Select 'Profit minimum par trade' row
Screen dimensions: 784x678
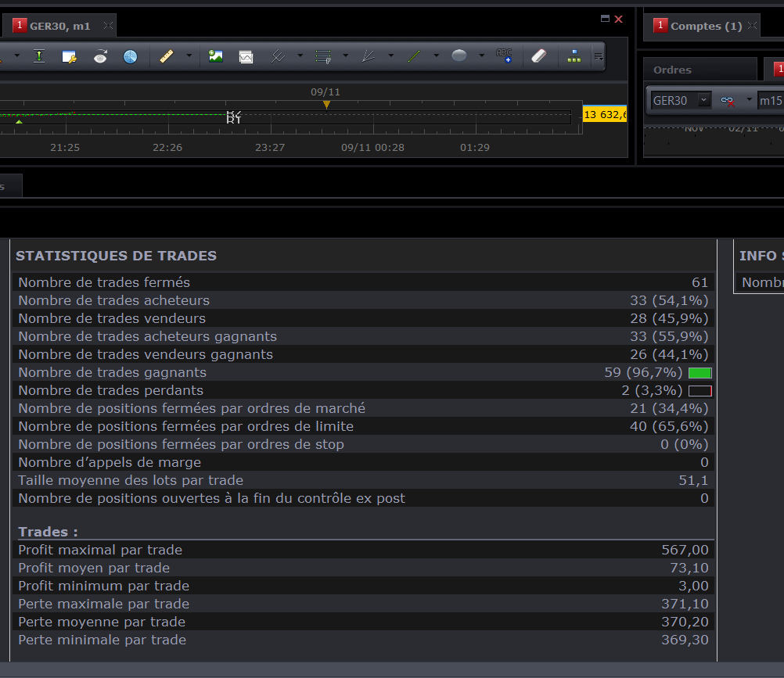coord(364,586)
